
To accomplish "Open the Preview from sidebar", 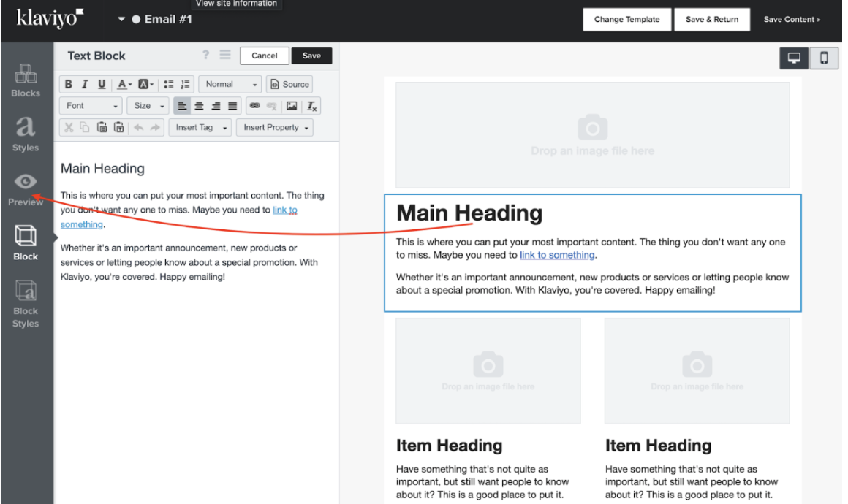I will click(x=26, y=190).
